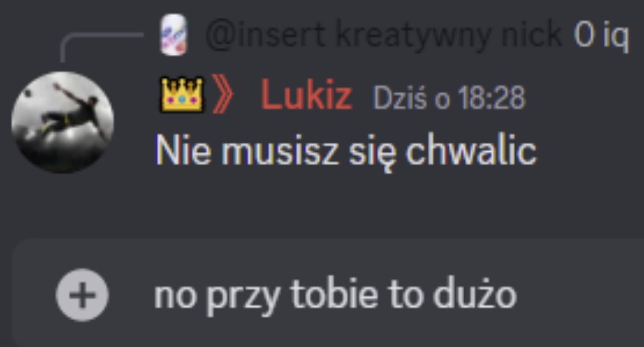Click the word "Dziś" in the timestamp

[399, 97]
